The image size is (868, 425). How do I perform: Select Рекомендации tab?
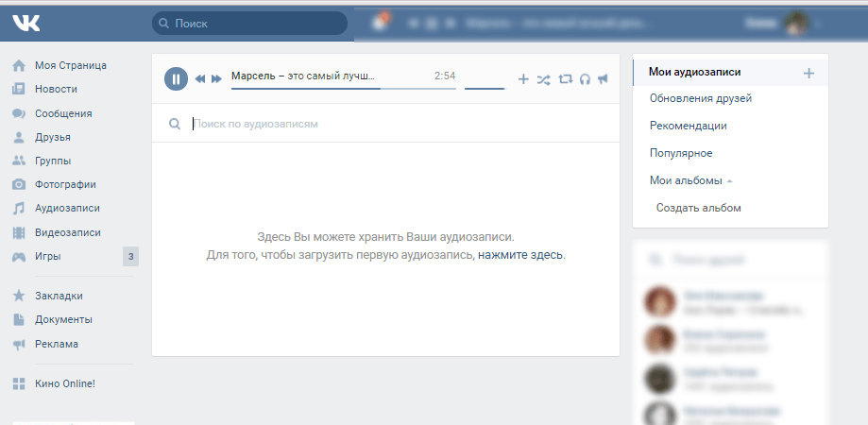689,126
